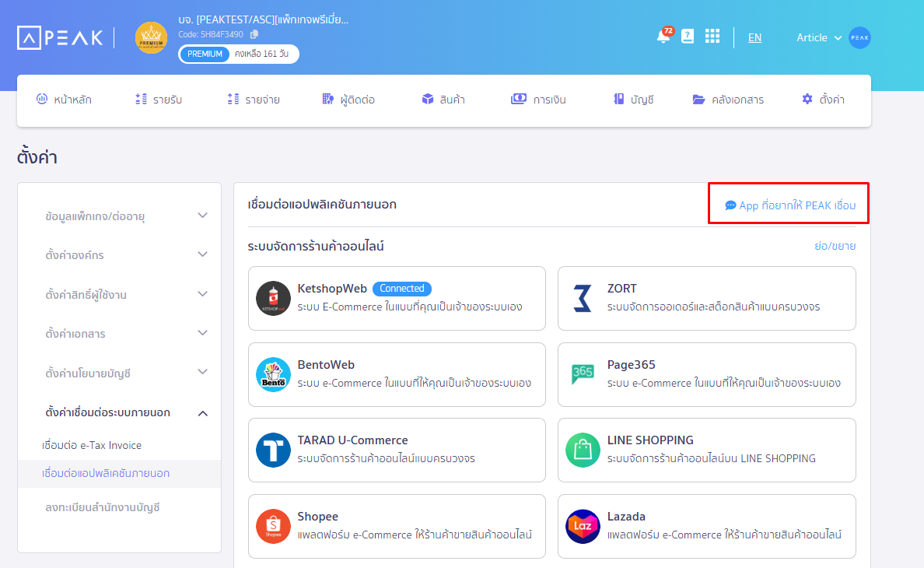Select the Lazada connection icon
Screen dimensions: 924x568
click(x=583, y=526)
